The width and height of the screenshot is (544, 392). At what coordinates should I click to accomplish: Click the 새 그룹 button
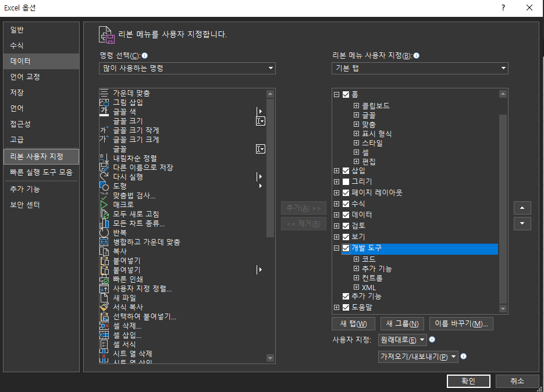(x=403, y=323)
